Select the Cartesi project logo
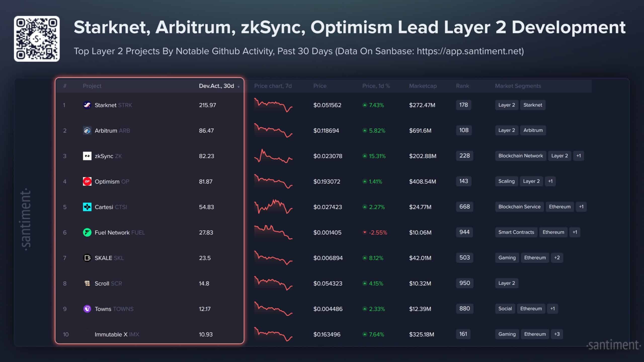The width and height of the screenshot is (644, 362). (x=87, y=207)
